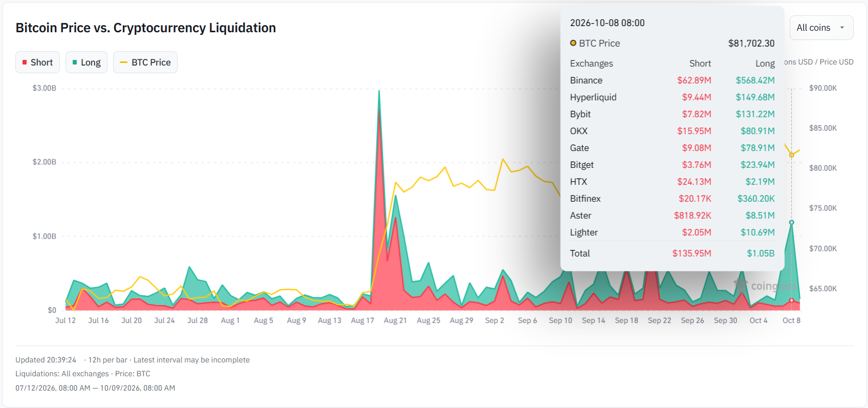Click the Bybit exchange name

580,114
